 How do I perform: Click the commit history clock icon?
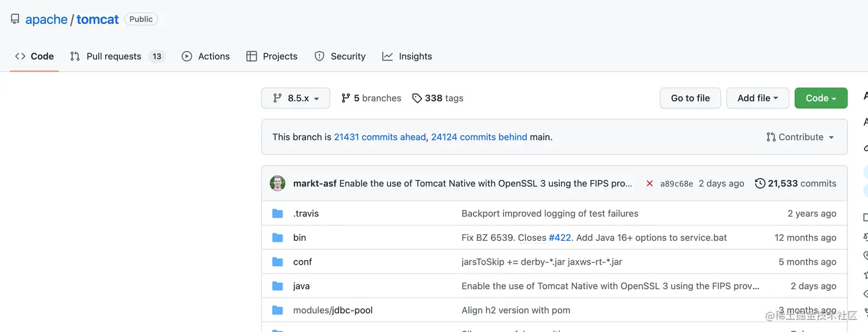pyautogui.click(x=760, y=183)
